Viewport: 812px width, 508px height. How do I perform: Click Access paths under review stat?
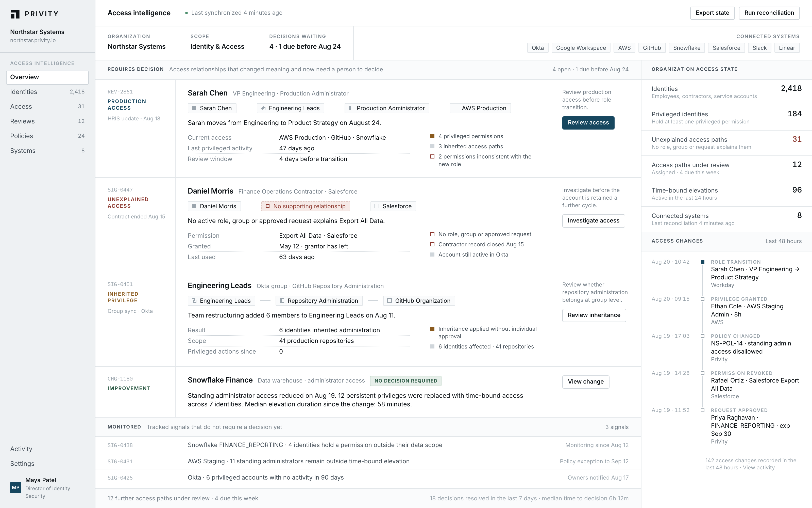(726, 168)
